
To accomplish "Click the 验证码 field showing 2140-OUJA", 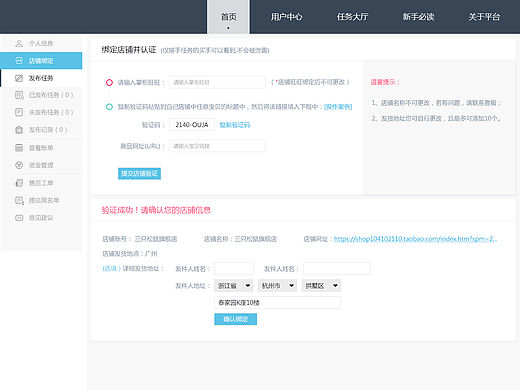I will [x=192, y=125].
